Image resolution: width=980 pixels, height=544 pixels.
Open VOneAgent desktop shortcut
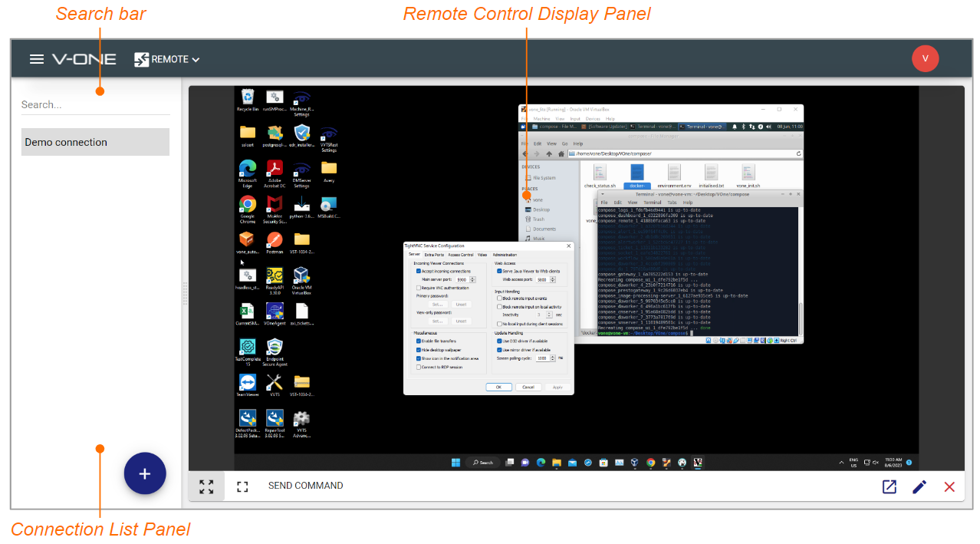(x=275, y=315)
